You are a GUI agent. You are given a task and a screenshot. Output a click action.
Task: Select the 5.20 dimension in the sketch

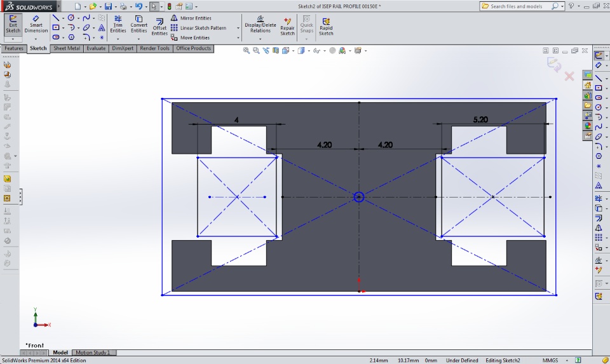(480, 119)
